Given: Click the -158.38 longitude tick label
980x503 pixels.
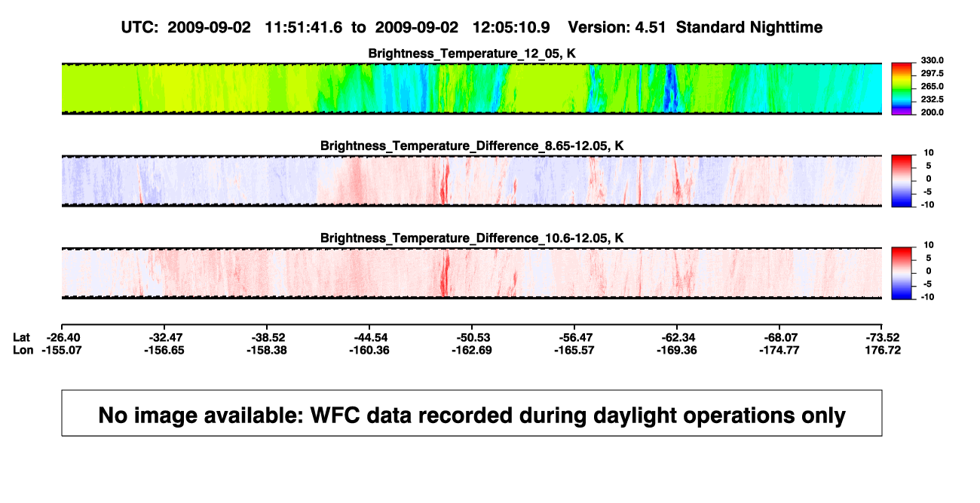Looking at the screenshot, I should (268, 350).
